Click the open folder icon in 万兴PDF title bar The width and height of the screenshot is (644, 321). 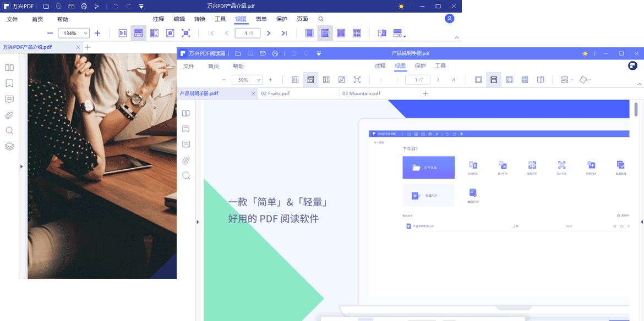(46, 6)
